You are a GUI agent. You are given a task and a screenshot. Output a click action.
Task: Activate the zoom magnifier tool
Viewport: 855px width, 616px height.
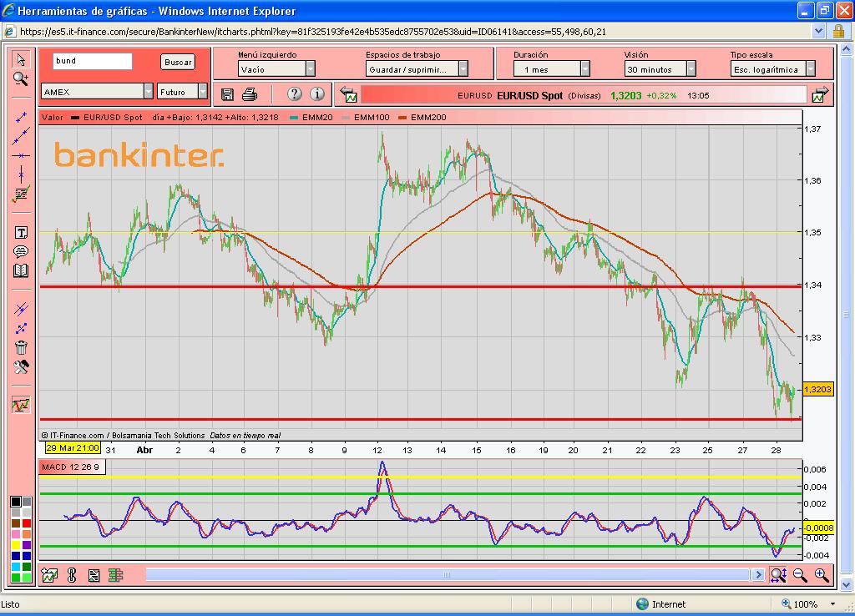(x=21, y=78)
